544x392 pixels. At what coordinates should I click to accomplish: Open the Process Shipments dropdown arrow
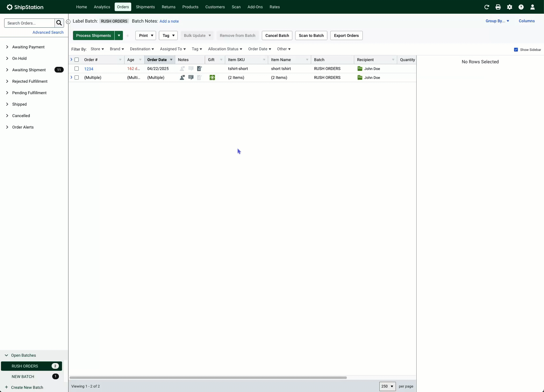point(119,35)
